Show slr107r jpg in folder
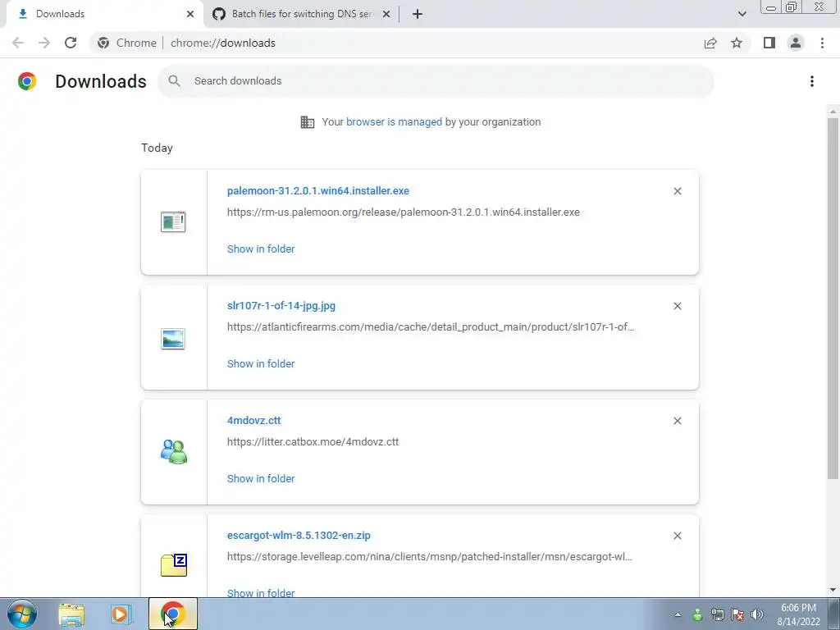 pos(261,363)
